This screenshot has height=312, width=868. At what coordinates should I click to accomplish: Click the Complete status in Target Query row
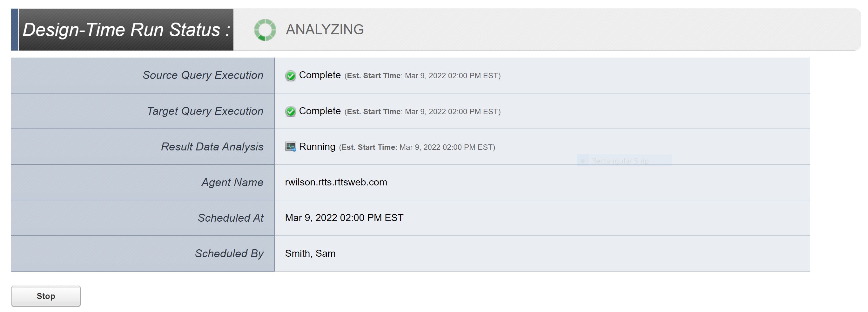click(x=320, y=111)
